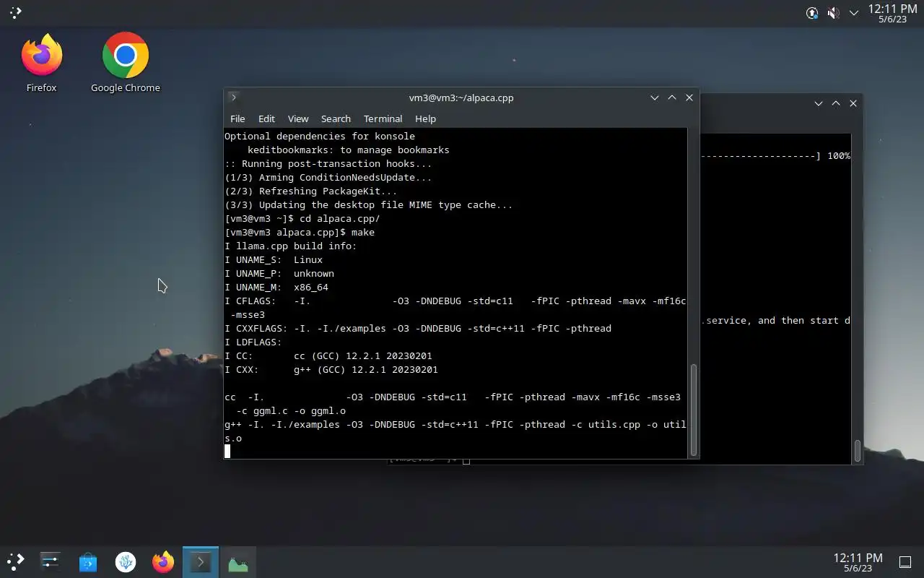Expand hidden system tray icons arrow
Screen dimensions: 924x578
pyautogui.click(x=854, y=13)
